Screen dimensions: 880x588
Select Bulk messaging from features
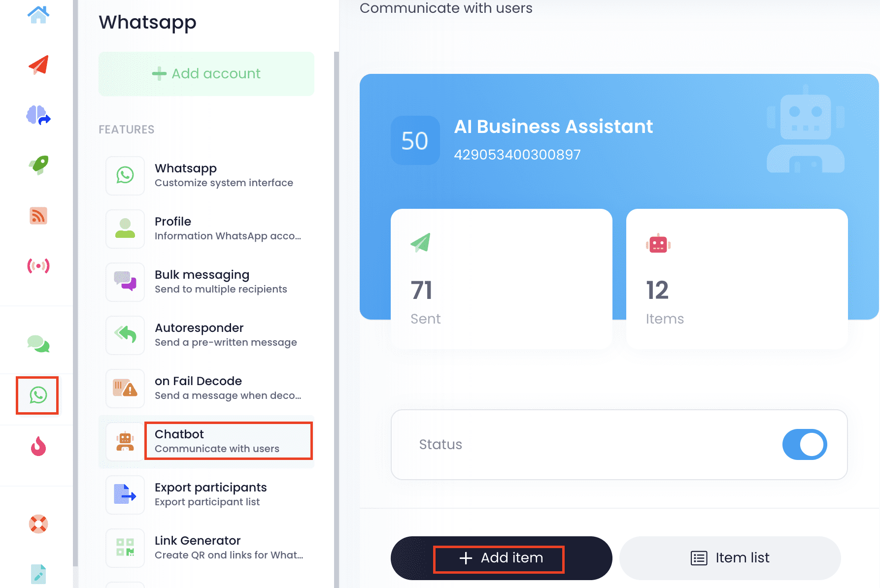coord(206,282)
